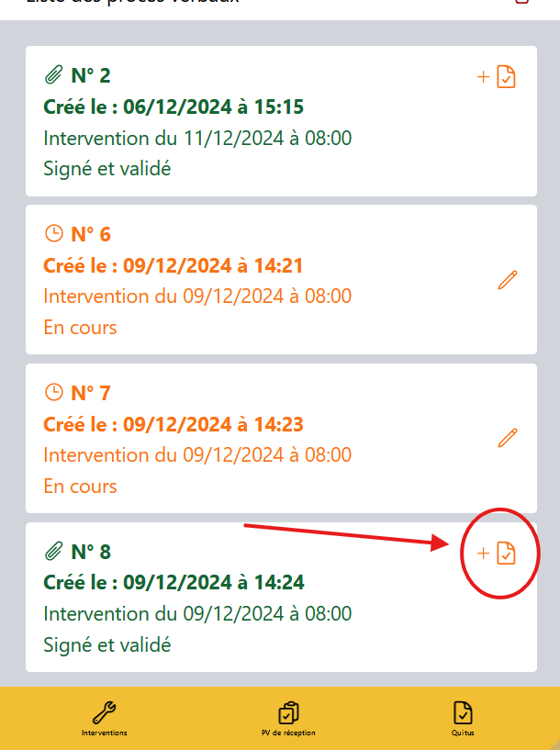This screenshot has width=560, height=750.
Task: Edit report N° 6 with pencil icon
Action: click(507, 281)
